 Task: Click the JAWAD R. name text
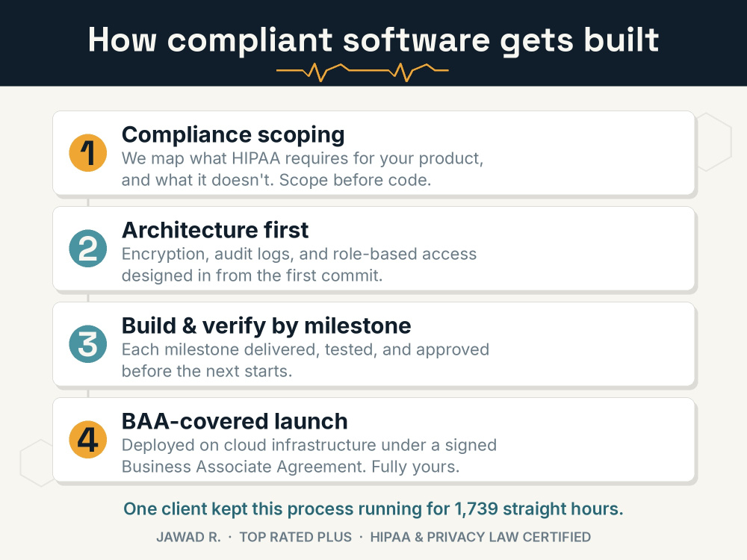pos(189,537)
